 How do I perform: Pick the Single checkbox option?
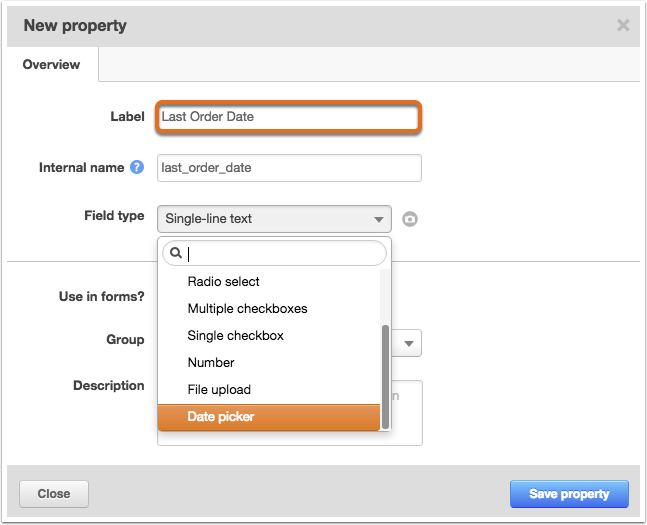235,336
